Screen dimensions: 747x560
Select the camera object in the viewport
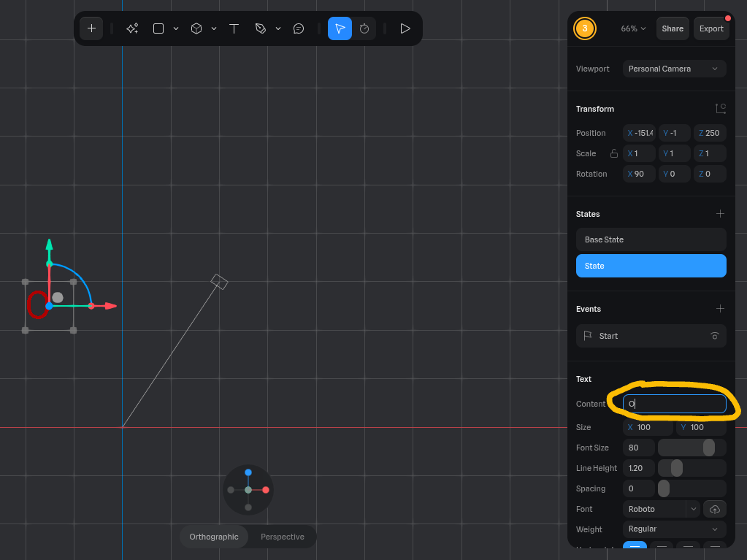pos(219,281)
